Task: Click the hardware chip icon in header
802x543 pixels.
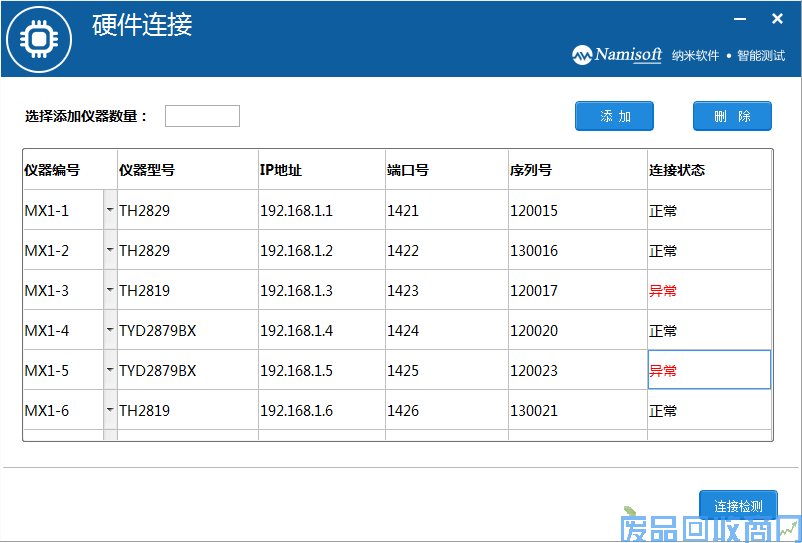Action: click(38, 39)
